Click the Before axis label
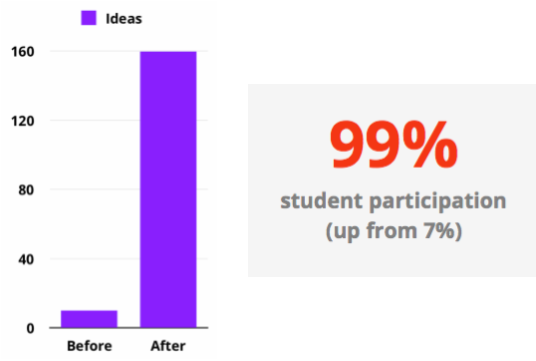Viewport: 536px width, 361px height. coord(89,346)
